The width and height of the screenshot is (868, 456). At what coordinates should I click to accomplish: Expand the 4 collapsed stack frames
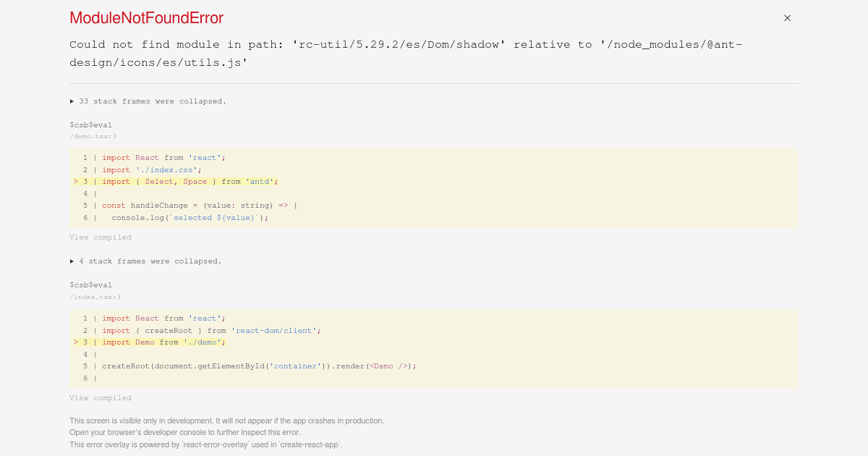coord(145,261)
